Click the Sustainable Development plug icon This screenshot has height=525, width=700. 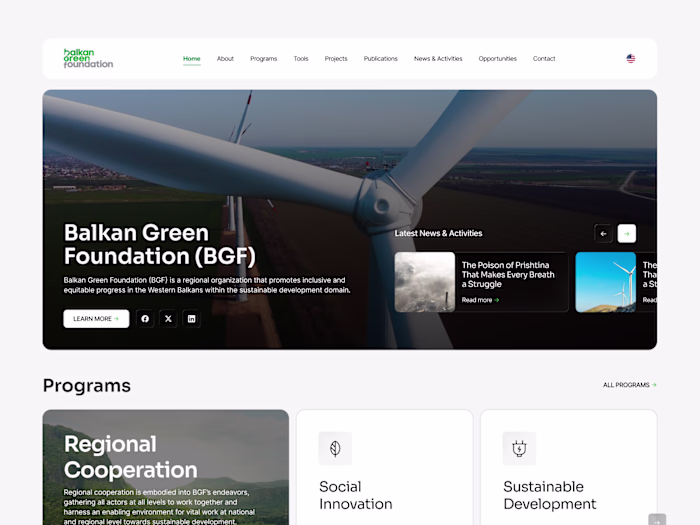click(x=519, y=448)
